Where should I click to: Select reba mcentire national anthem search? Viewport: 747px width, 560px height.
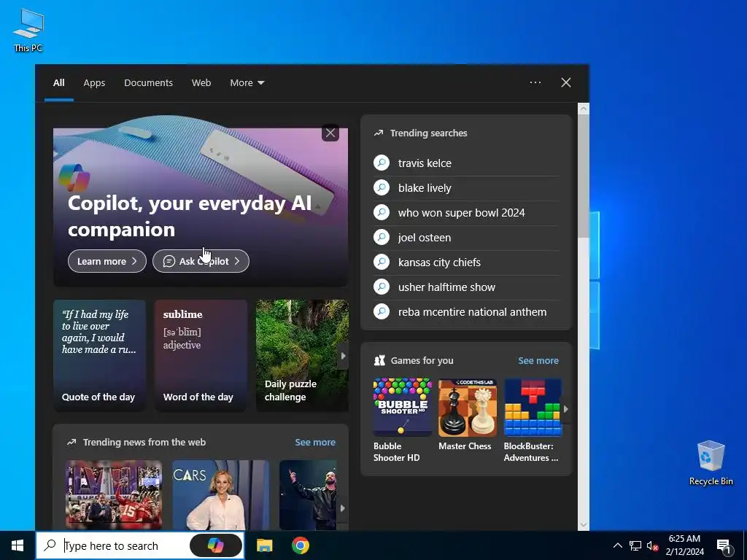(473, 311)
